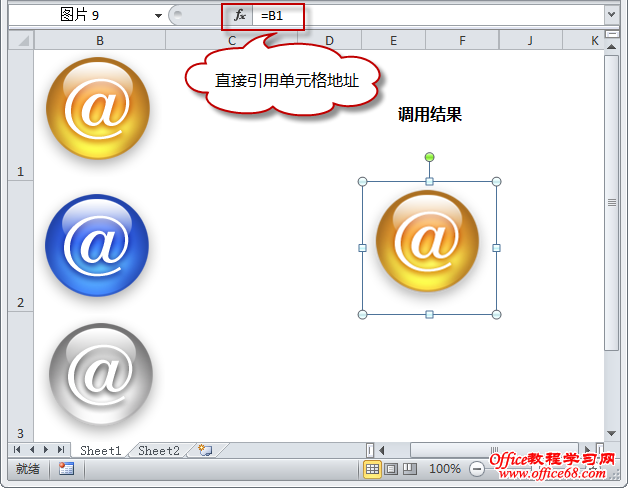Image resolution: width=628 pixels, height=488 pixels.
Task: Click the zoom out minus button
Action: [477, 469]
